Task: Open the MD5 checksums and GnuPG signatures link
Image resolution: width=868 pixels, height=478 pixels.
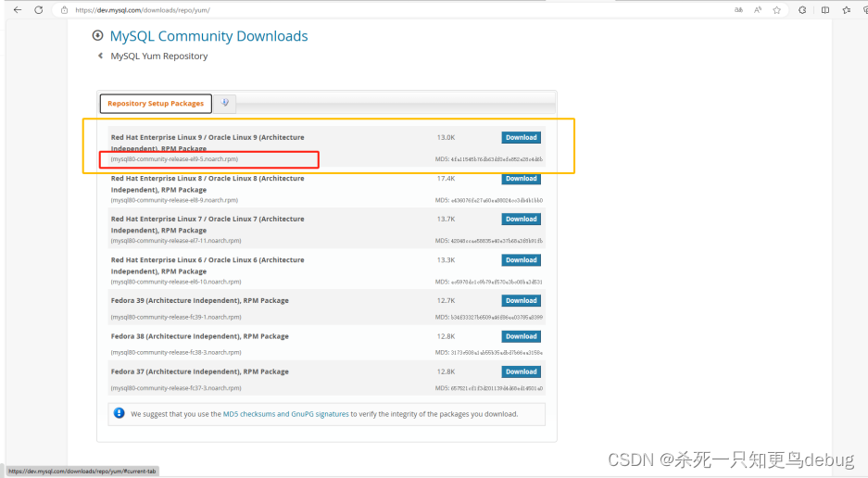Action: 285,414
